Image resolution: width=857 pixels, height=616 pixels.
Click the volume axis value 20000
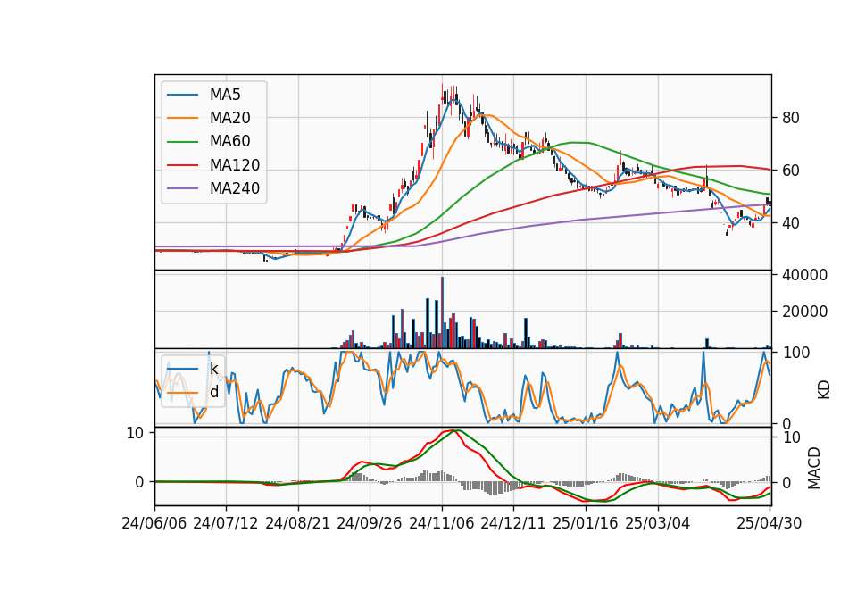click(x=804, y=312)
